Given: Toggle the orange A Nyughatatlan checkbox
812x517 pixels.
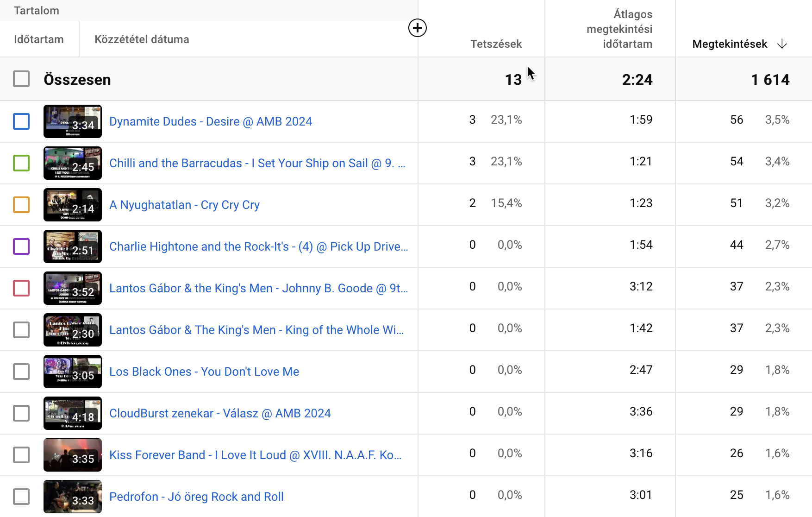Looking at the screenshot, I should [x=21, y=205].
